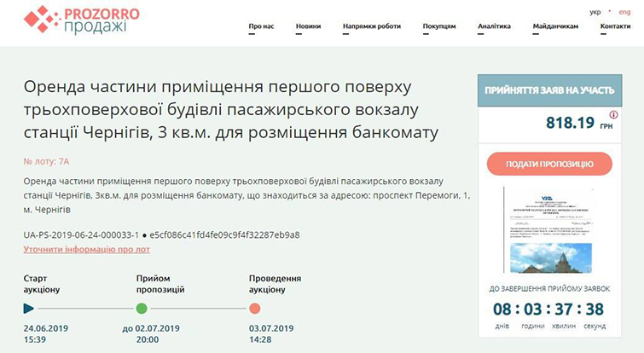Click the Прийняття заяв на участь banner

pyautogui.click(x=549, y=90)
